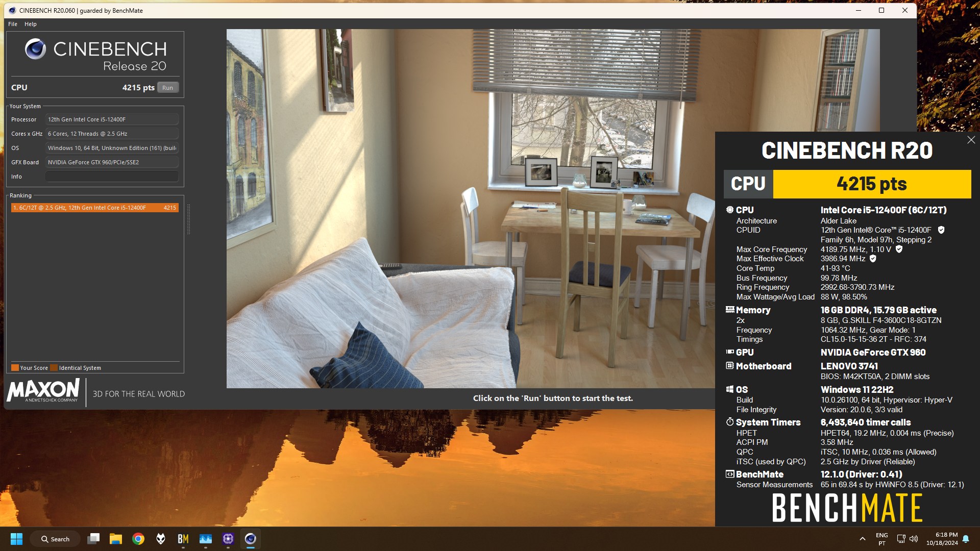Screen dimensions: 980x551
Task: Click the verified shield next to Max Core Frequency
Action: tap(899, 249)
